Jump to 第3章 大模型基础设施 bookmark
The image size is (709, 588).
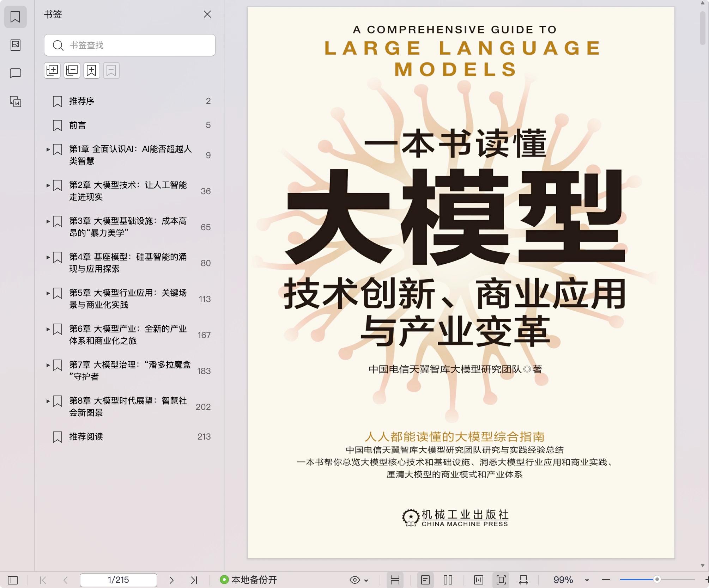click(x=128, y=227)
